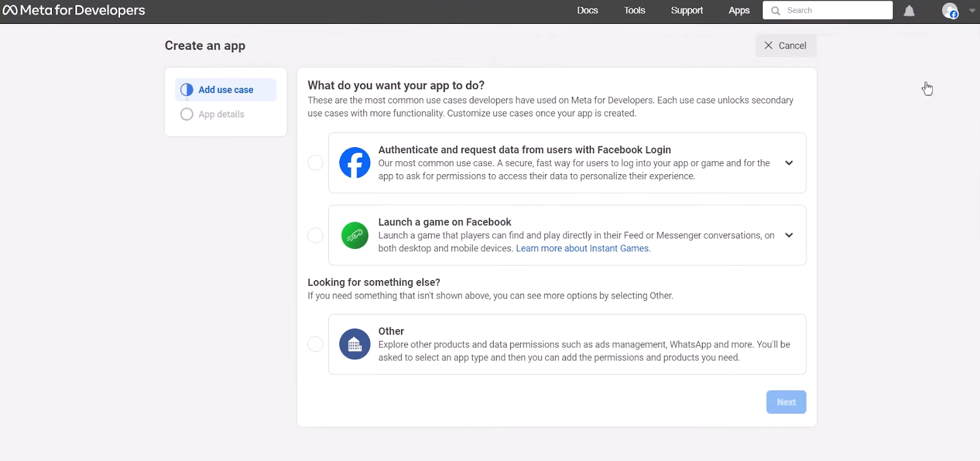Click the Next button
This screenshot has height=461, width=980.
click(786, 402)
